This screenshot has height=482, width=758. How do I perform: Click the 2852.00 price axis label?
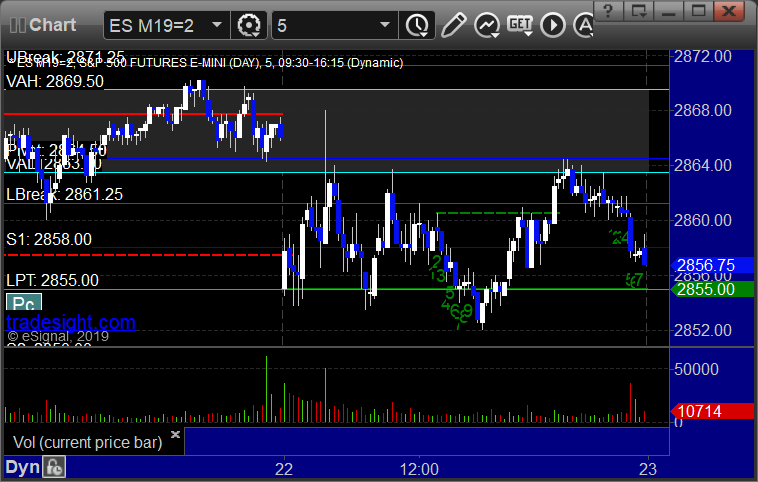[x=703, y=331]
